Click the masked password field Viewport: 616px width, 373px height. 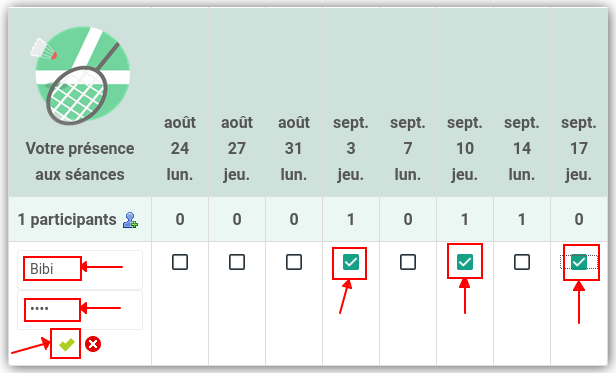(x=80, y=310)
